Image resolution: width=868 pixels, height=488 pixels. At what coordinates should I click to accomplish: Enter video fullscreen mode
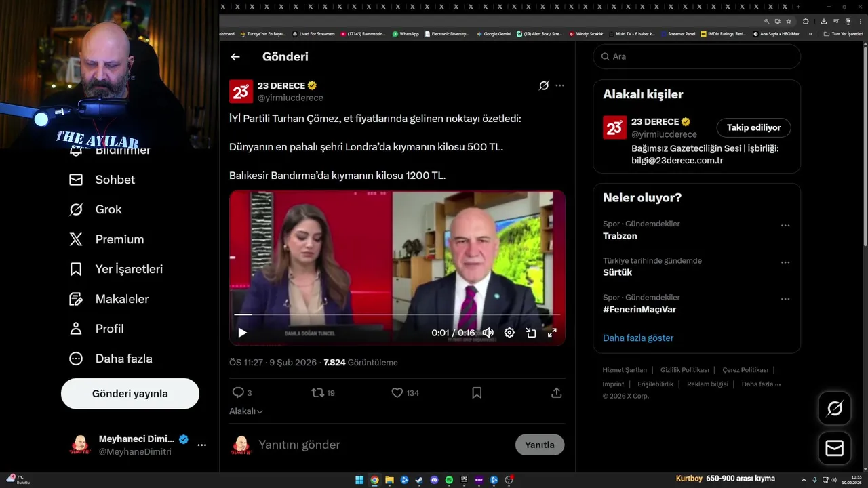(552, 333)
